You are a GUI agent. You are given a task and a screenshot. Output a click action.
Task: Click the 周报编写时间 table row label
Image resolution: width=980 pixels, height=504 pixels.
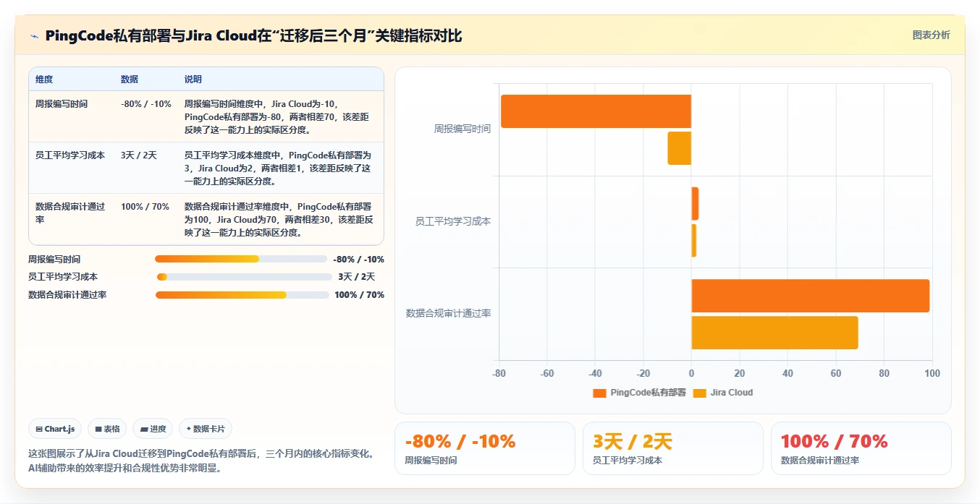62,104
